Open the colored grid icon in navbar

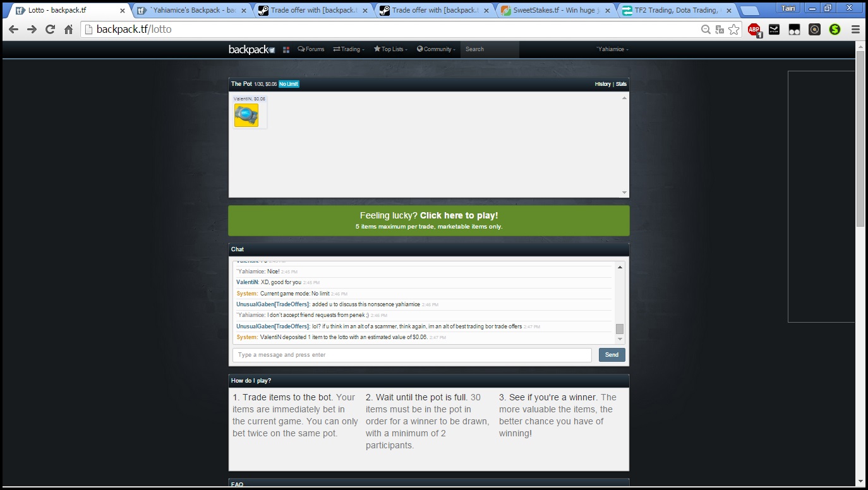pyautogui.click(x=286, y=49)
